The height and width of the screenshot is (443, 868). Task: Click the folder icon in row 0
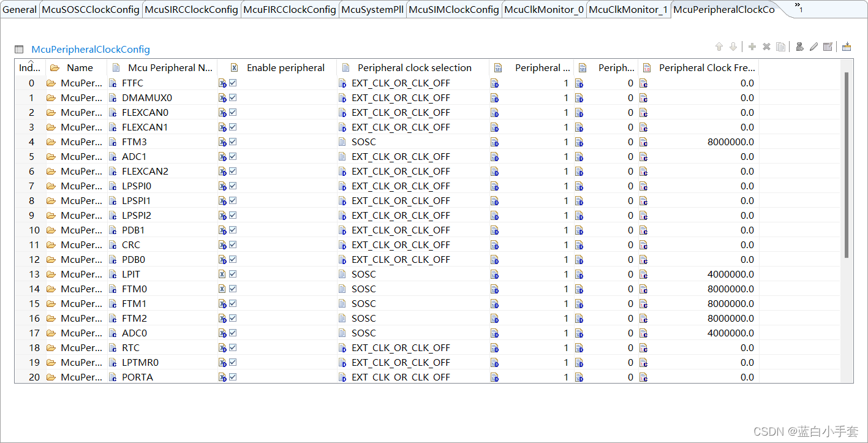pyautogui.click(x=51, y=83)
